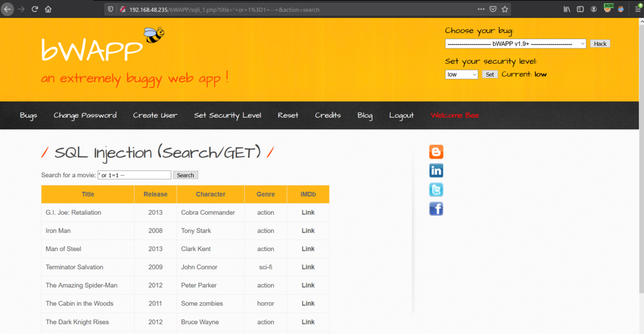Open the Bugs menu item

28,115
